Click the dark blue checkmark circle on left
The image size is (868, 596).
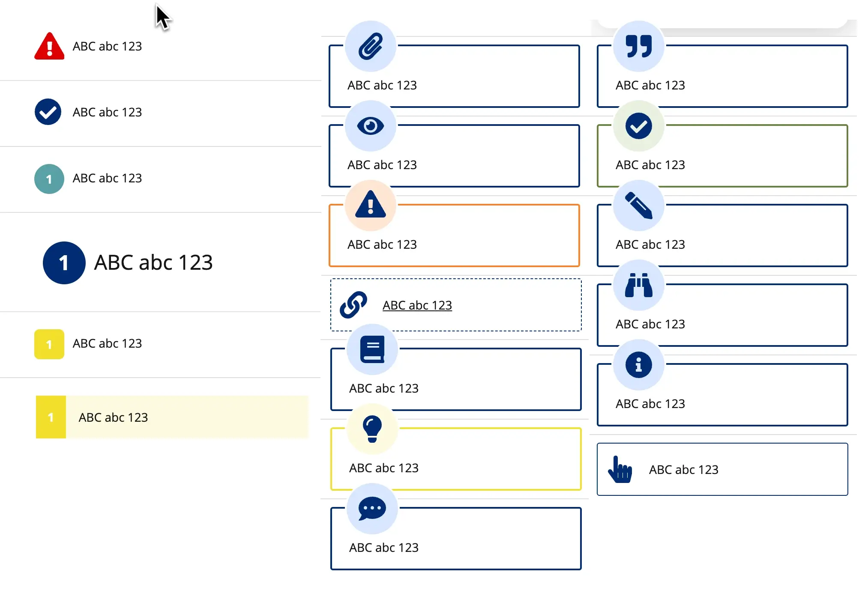48,112
